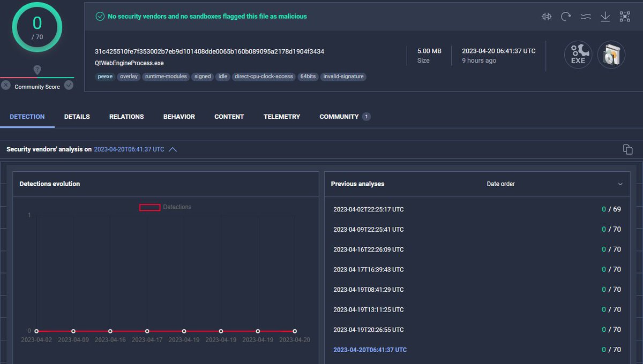Click the Similar files wavy-lines icon

click(x=586, y=17)
